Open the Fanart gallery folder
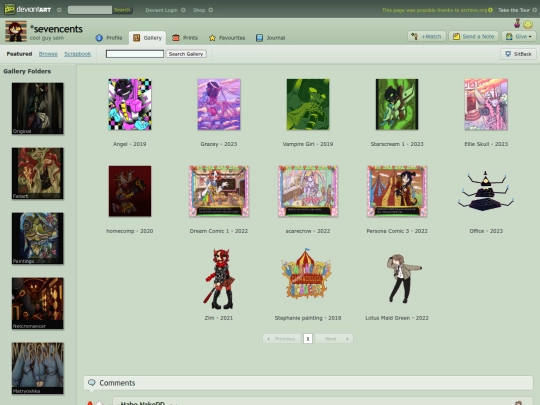Viewport: 540px width, 405px height. pyautogui.click(x=38, y=173)
